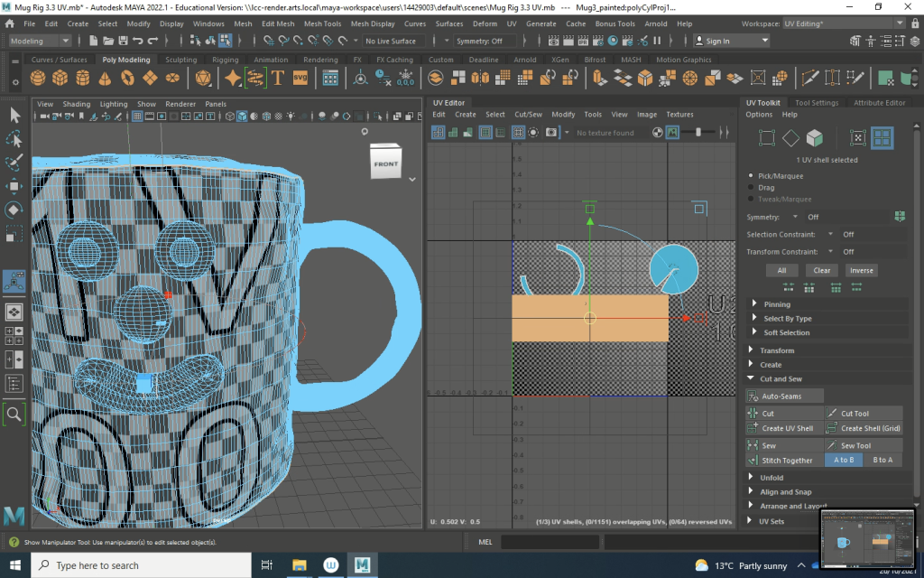924x578 pixels.
Task: Select the arrow Select tool in toolbox
Action: coord(14,115)
